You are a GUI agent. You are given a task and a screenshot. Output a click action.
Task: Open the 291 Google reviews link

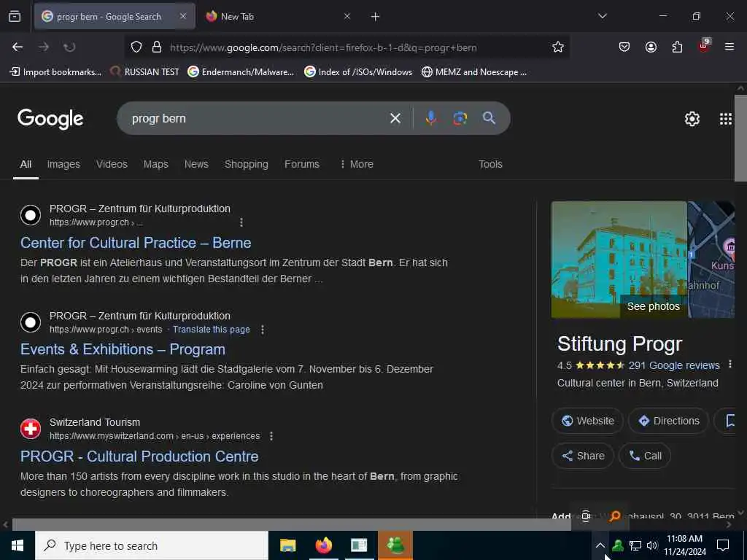pos(673,365)
